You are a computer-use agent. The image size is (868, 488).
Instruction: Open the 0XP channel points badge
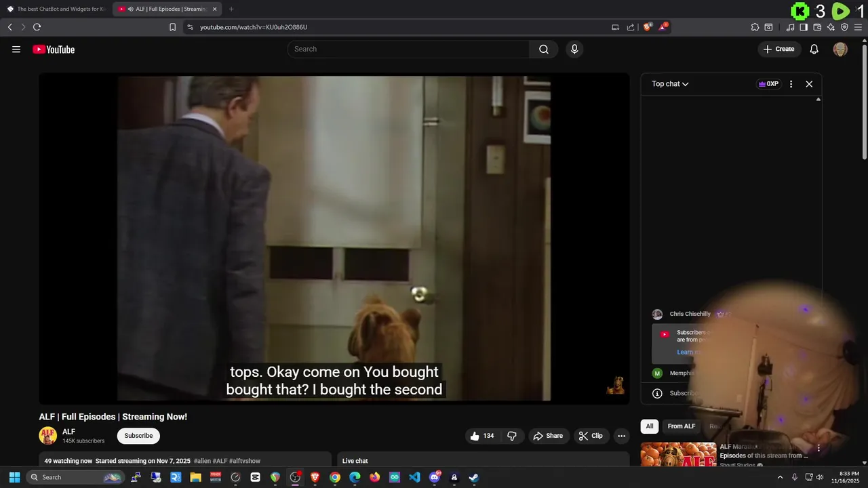[768, 84]
